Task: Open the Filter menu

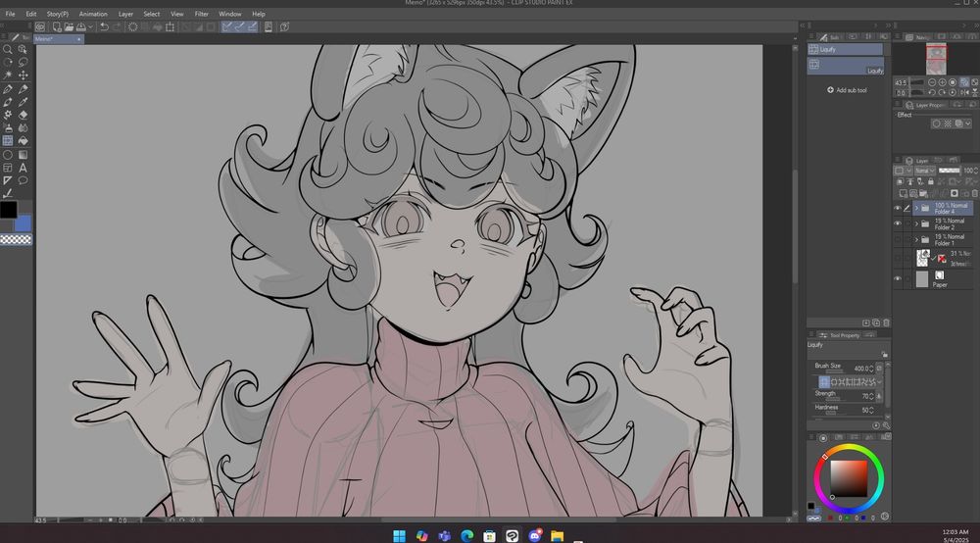Action: [201, 14]
